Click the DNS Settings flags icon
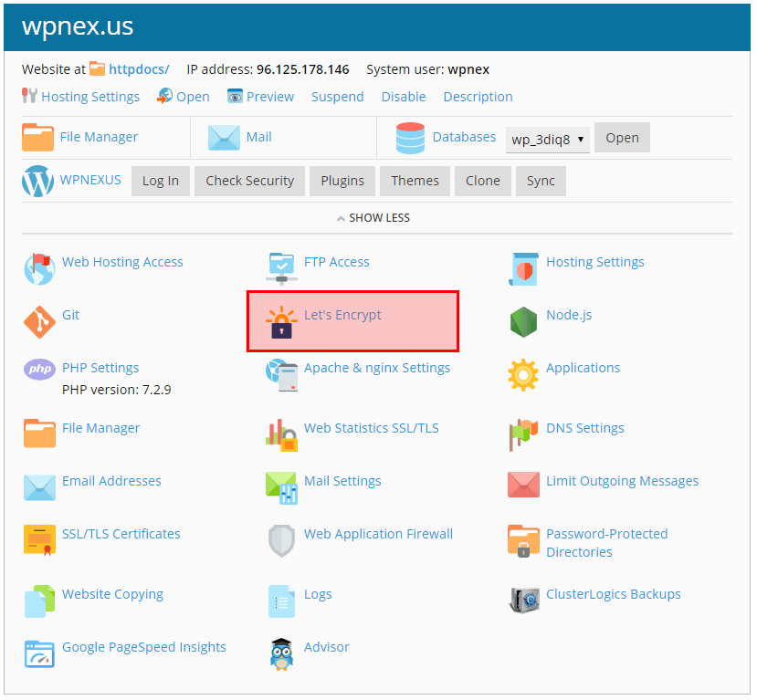 coord(524,435)
